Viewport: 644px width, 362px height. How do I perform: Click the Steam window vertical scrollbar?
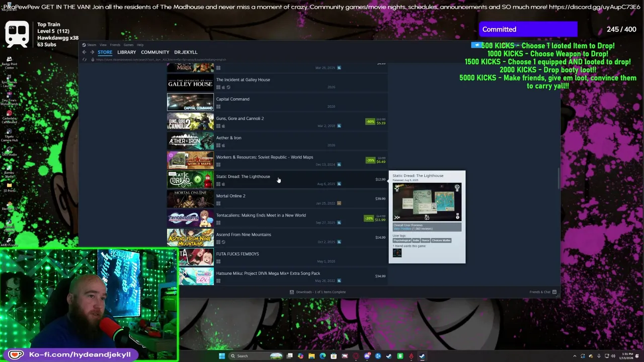[x=558, y=179]
